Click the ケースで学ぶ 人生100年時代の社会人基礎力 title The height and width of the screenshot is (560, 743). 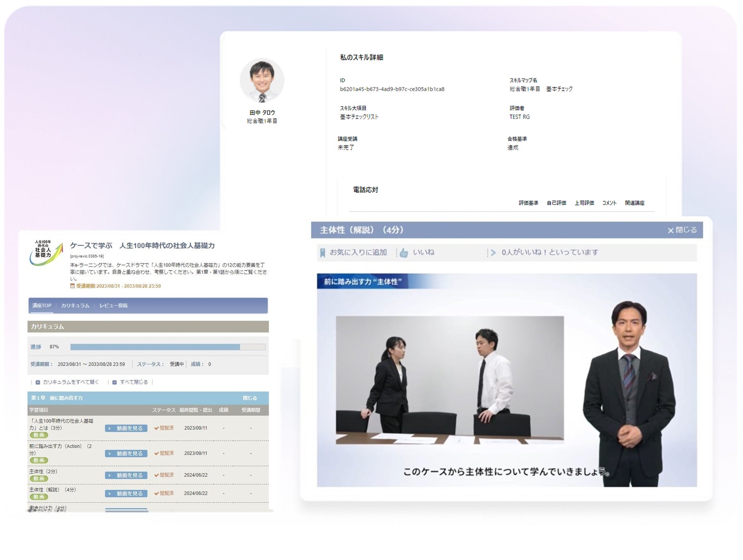point(142,246)
